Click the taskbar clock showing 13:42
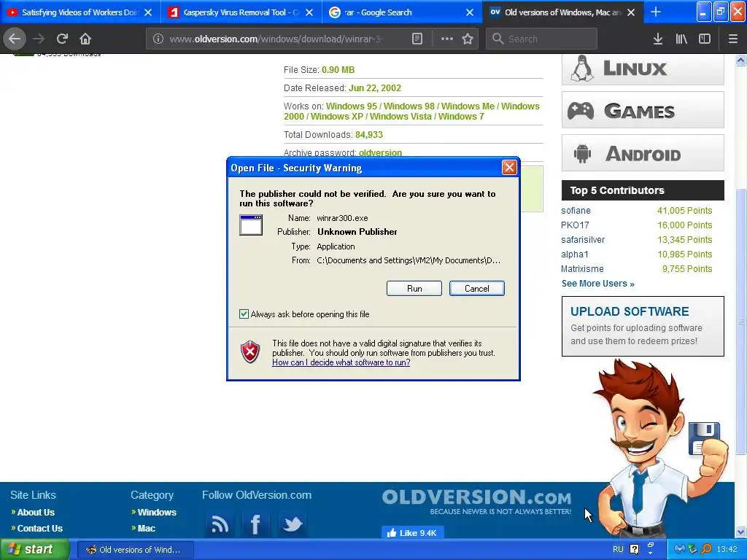This screenshot has width=747, height=560. [x=727, y=550]
